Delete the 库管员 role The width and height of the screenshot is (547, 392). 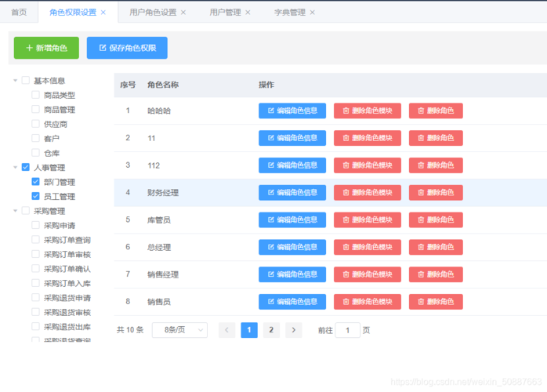tap(436, 220)
